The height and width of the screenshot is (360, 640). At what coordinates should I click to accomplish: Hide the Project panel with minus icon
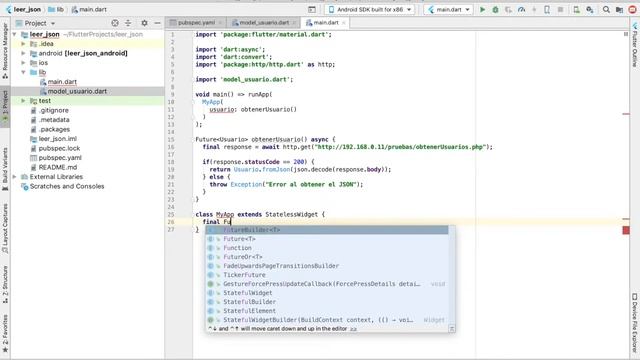[158, 23]
